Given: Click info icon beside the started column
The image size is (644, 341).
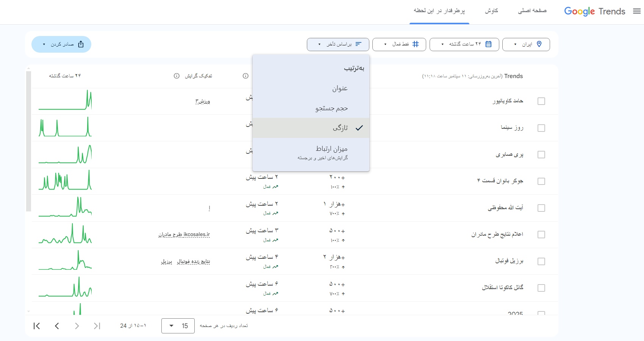Looking at the screenshot, I should (x=245, y=76).
